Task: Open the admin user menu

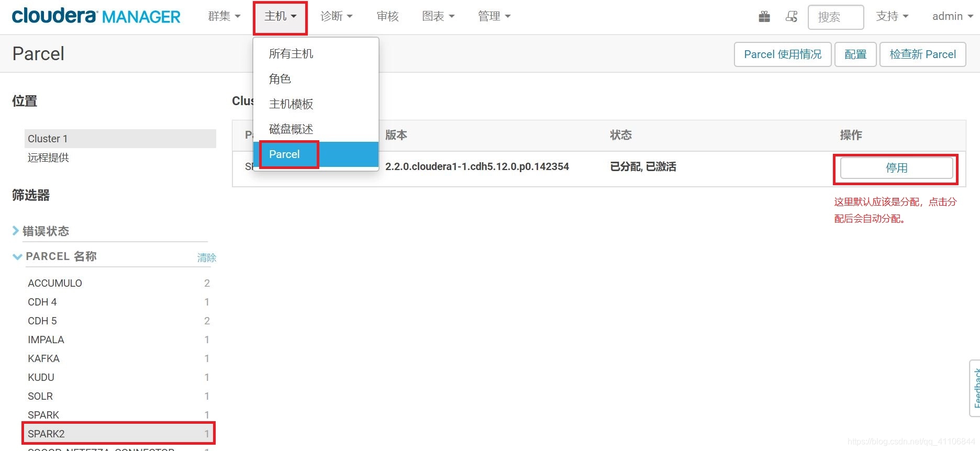Action: (952, 16)
